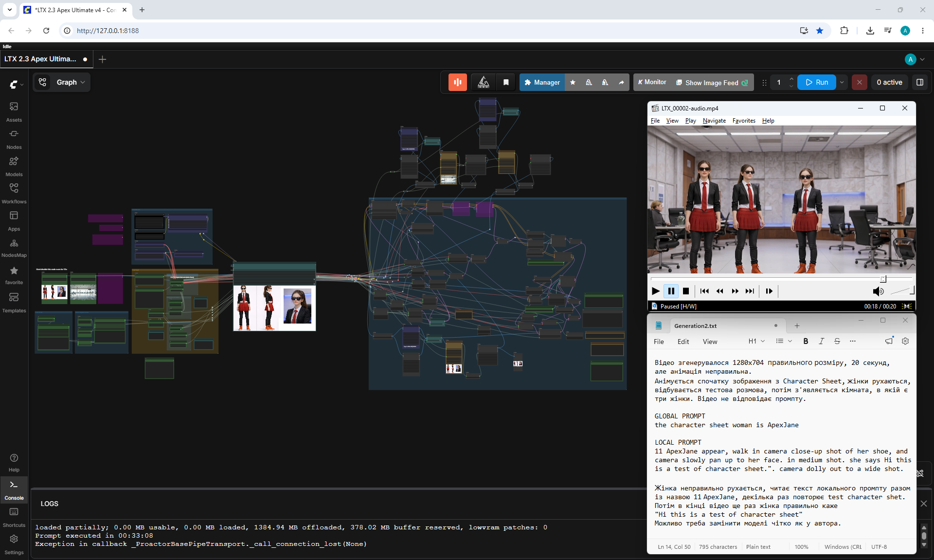Click the 0 active queue indicator
This screenshot has height=560, width=934.
point(889,82)
